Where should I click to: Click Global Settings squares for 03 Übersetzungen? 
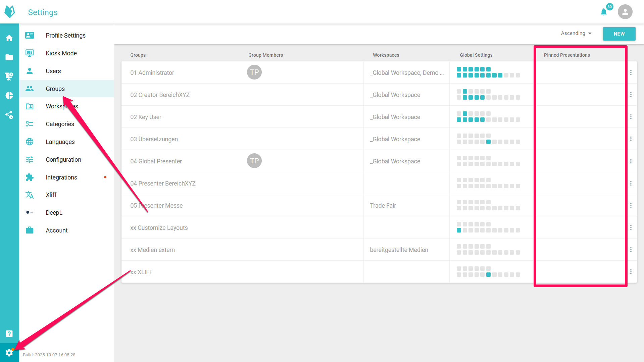[x=488, y=139]
